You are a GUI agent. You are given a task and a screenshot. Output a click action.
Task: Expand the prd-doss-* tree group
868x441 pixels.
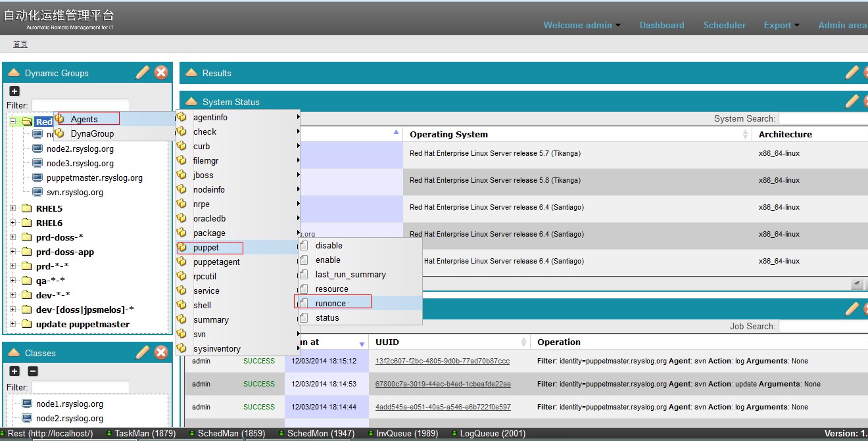(13, 237)
